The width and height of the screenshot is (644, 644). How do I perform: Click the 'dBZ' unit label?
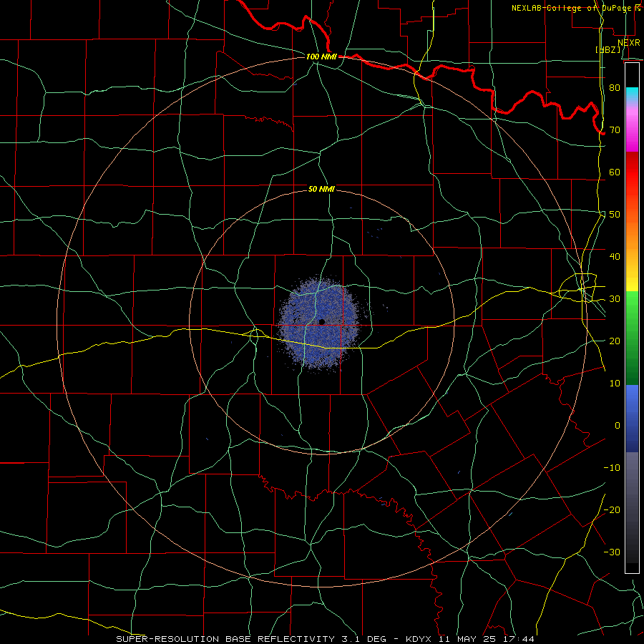click(x=608, y=49)
